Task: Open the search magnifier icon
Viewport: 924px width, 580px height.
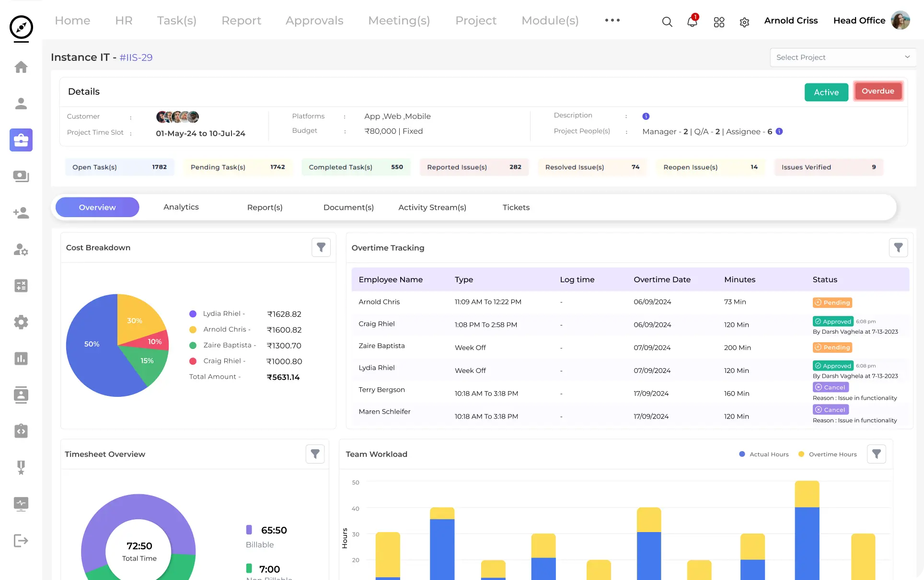Action: coord(667,22)
